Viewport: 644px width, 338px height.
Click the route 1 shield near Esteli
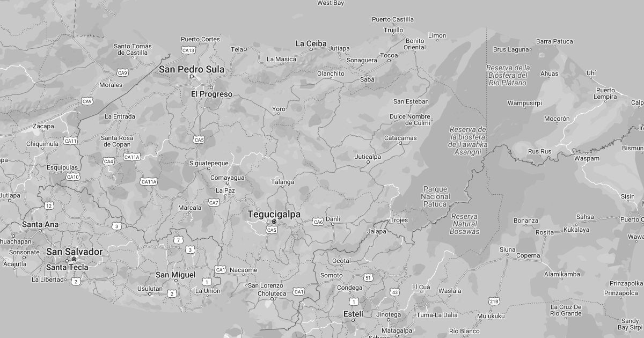(353, 302)
